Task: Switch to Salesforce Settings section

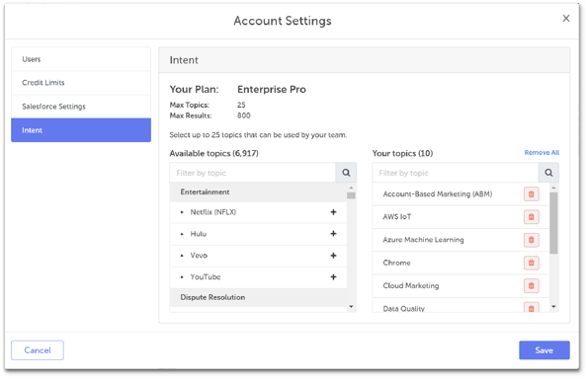Action: [81, 107]
